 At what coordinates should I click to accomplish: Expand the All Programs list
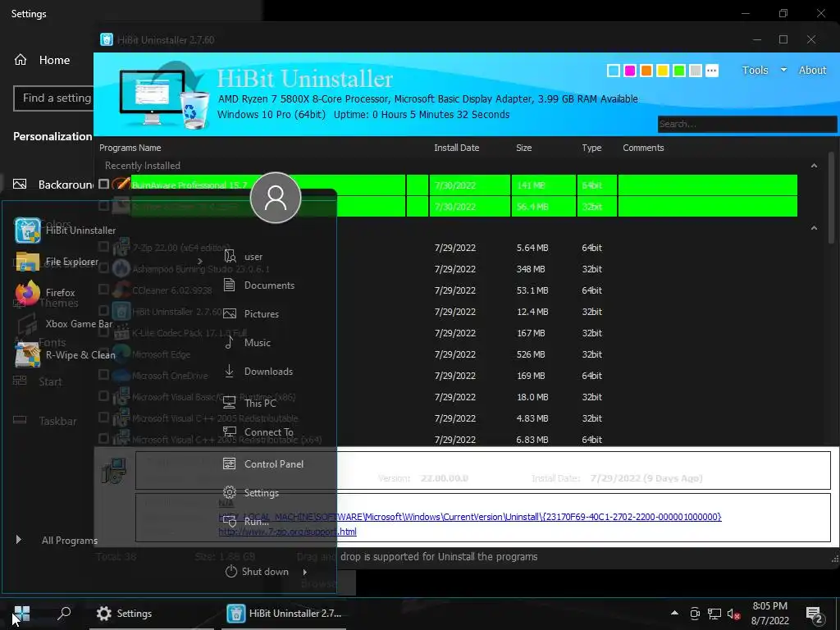(57, 540)
